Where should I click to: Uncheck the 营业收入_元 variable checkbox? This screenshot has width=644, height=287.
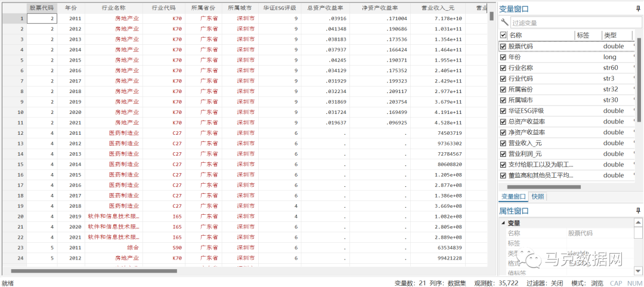click(503, 143)
